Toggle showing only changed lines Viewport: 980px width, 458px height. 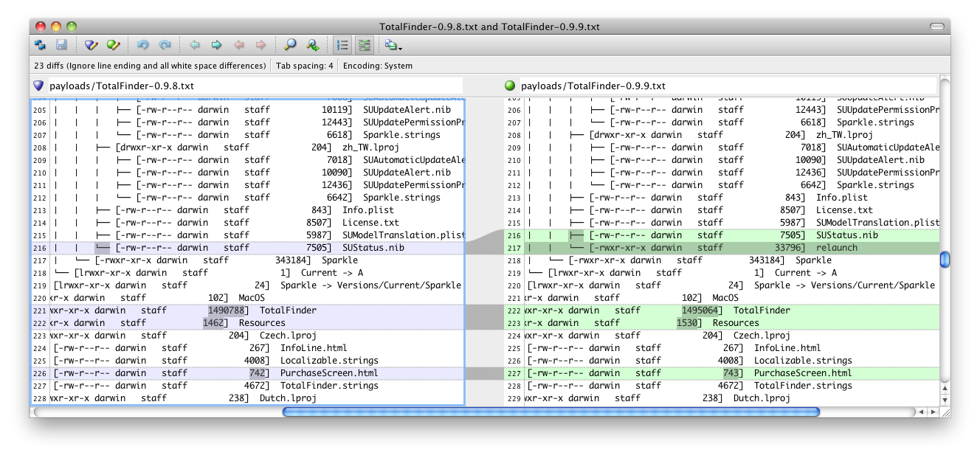363,44
